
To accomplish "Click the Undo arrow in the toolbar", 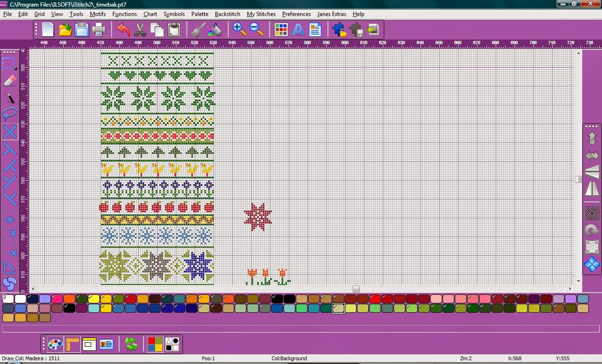I will 122,29.
